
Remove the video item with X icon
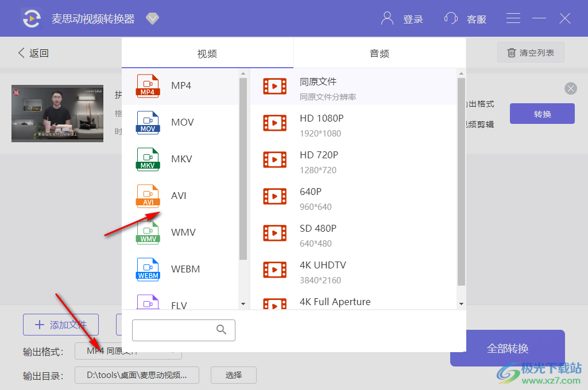[x=570, y=88]
